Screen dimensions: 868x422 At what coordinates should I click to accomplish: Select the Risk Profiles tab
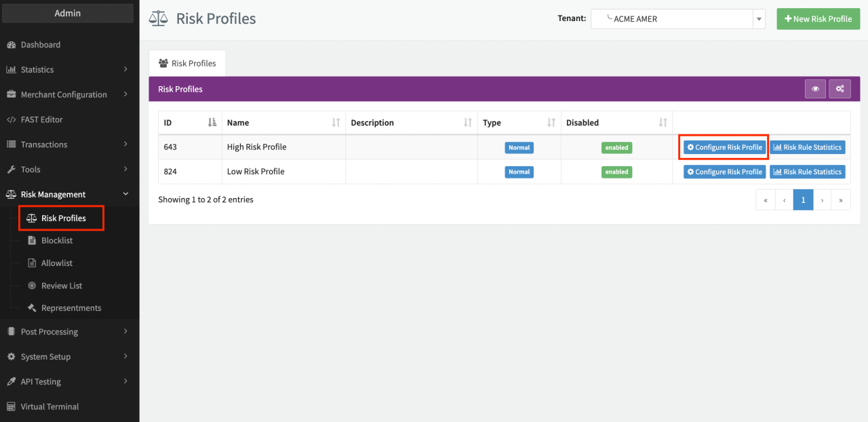pyautogui.click(x=187, y=63)
